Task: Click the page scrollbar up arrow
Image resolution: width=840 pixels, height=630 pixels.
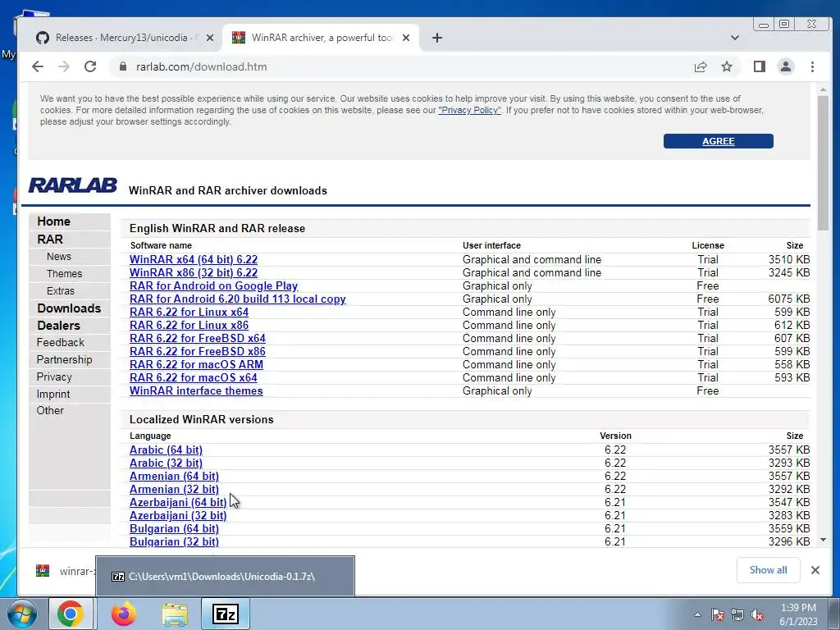Action: 824,89
